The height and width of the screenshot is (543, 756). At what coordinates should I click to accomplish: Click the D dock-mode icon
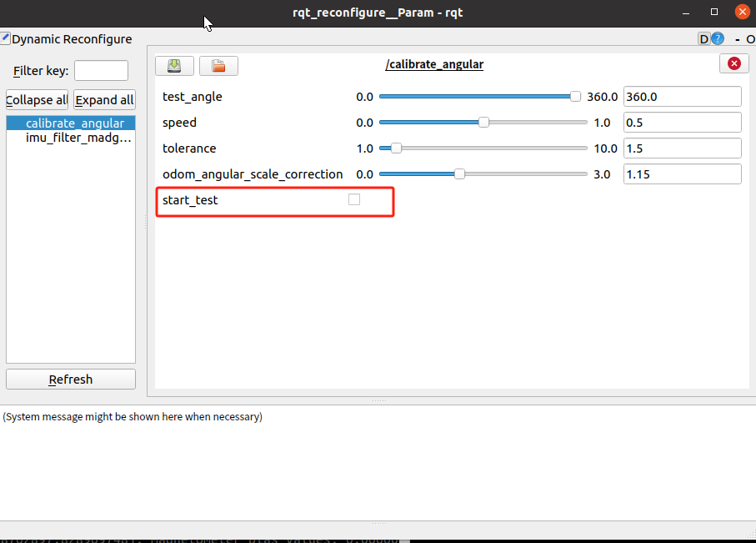(x=704, y=39)
